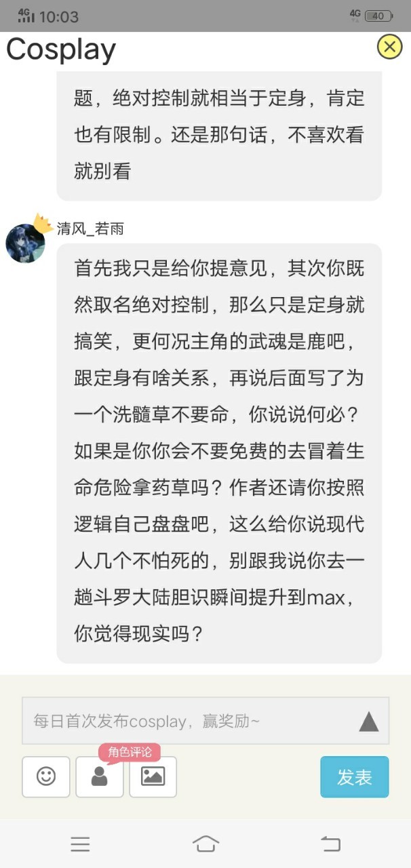Tap the 4G signal strength indicator

pos(26,16)
